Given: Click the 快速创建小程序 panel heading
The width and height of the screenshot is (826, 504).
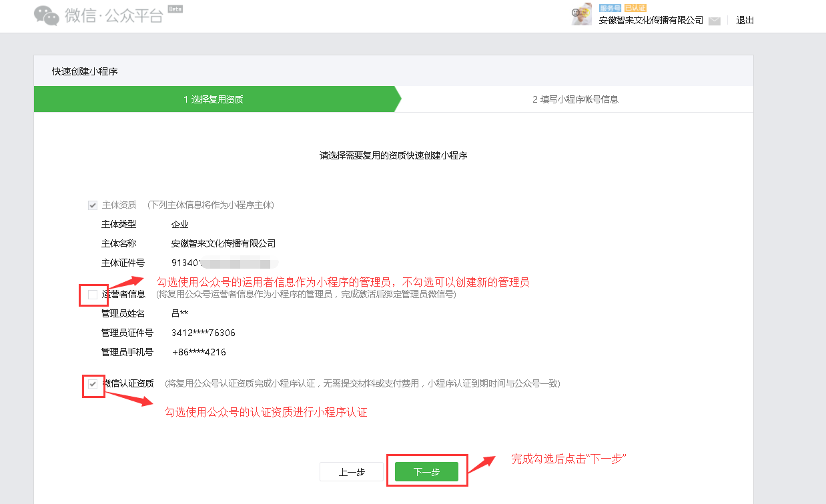Looking at the screenshot, I should coord(85,71).
